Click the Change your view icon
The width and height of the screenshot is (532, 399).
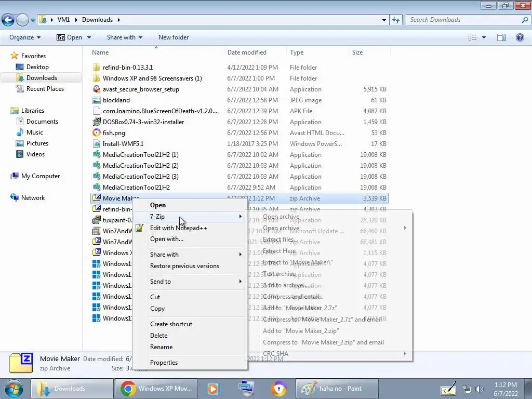[x=473, y=37]
